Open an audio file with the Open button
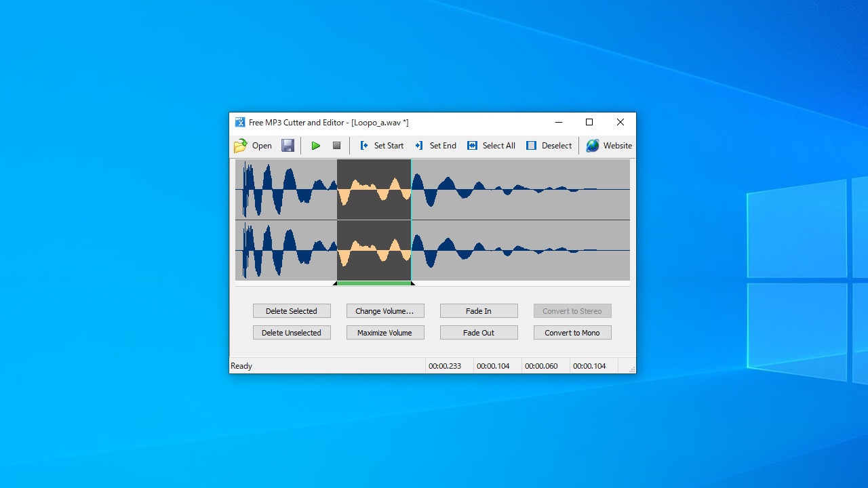The height and width of the screenshot is (488, 868). [x=252, y=146]
